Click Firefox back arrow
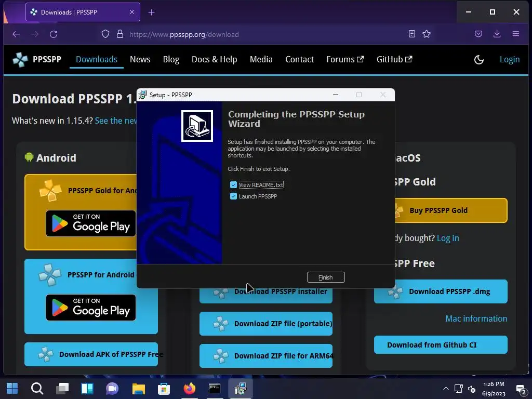Screen dimensions: 532x399 (16, 34)
